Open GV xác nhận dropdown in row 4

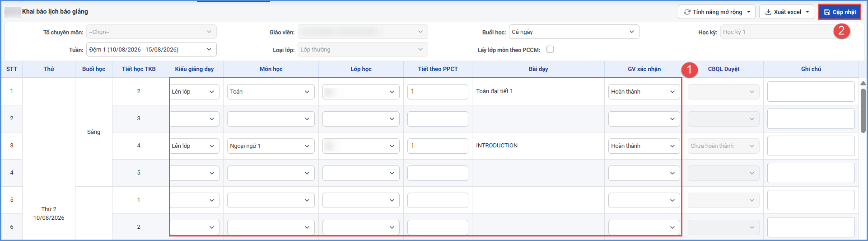(644, 173)
